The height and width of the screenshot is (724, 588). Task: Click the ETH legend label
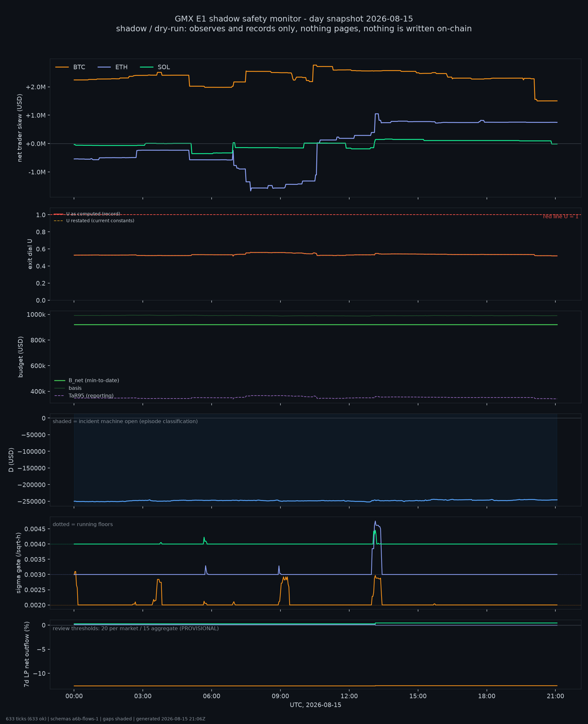click(121, 67)
